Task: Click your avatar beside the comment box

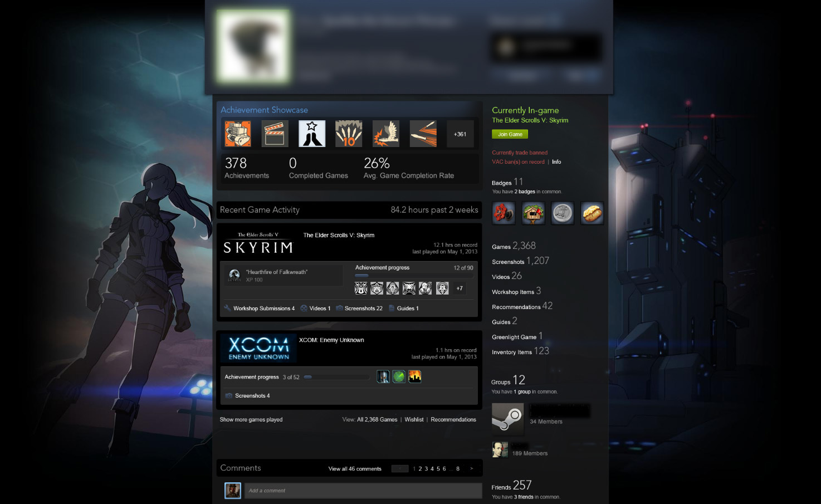Action: 233,491
